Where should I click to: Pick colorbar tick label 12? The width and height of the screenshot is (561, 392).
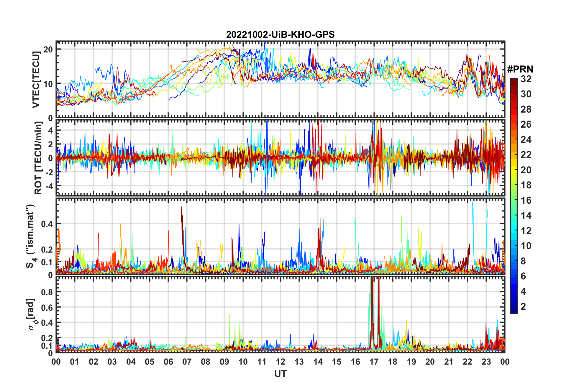pyautogui.click(x=526, y=230)
